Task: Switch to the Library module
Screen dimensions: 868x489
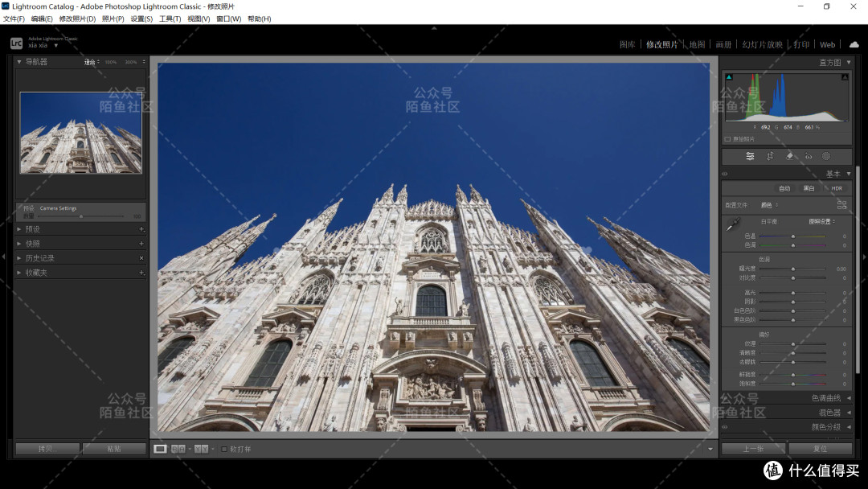Action: [x=627, y=44]
